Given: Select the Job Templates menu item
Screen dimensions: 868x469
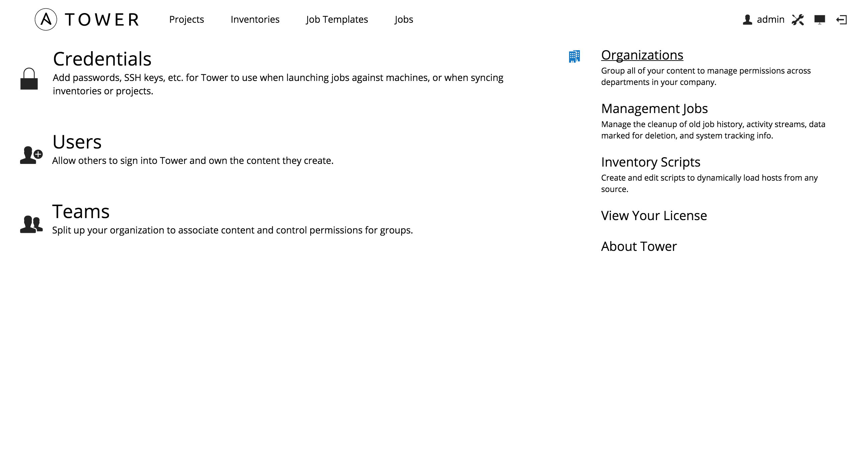Looking at the screenshot, I should click(x=337, y=20).
